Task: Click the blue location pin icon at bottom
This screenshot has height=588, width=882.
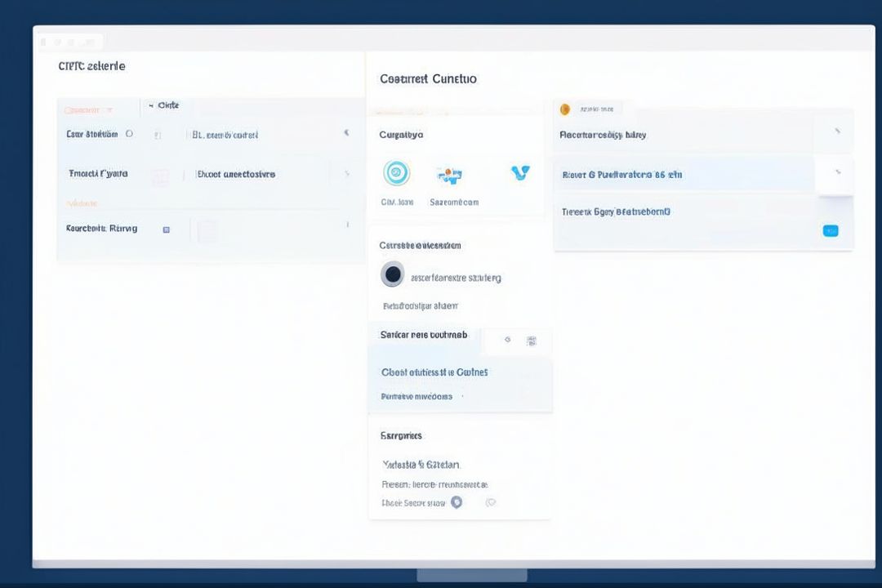Action: point(457,502)
